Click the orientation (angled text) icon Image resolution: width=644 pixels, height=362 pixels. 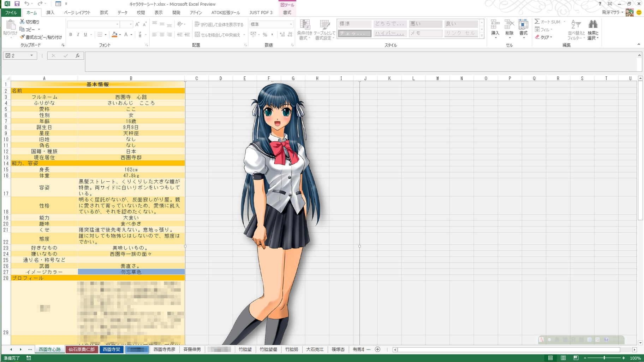[x=180, y=24]
